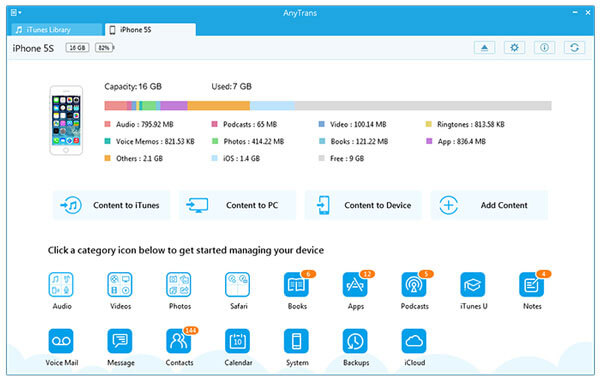Click the Podcasts legend color swatch
This screenshot has width=600, height=380.
(x=215, y=124)
